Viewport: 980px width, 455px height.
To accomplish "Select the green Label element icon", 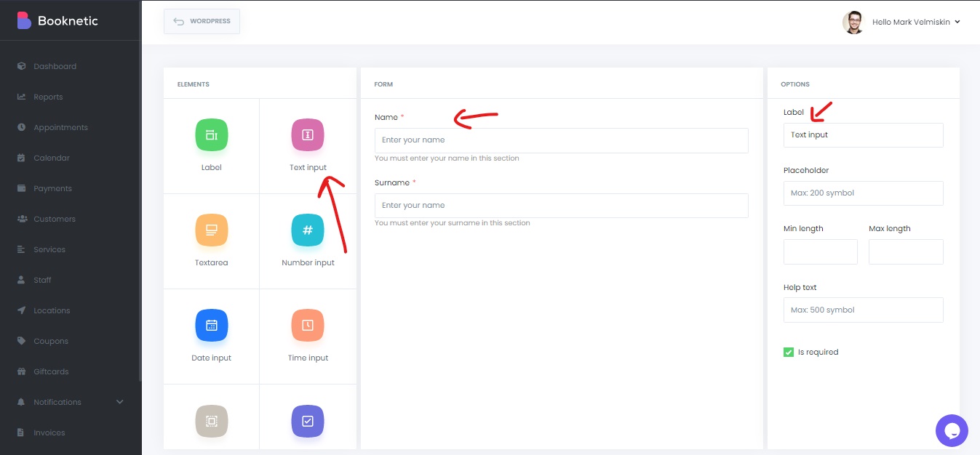I will (x=212, y=134).
